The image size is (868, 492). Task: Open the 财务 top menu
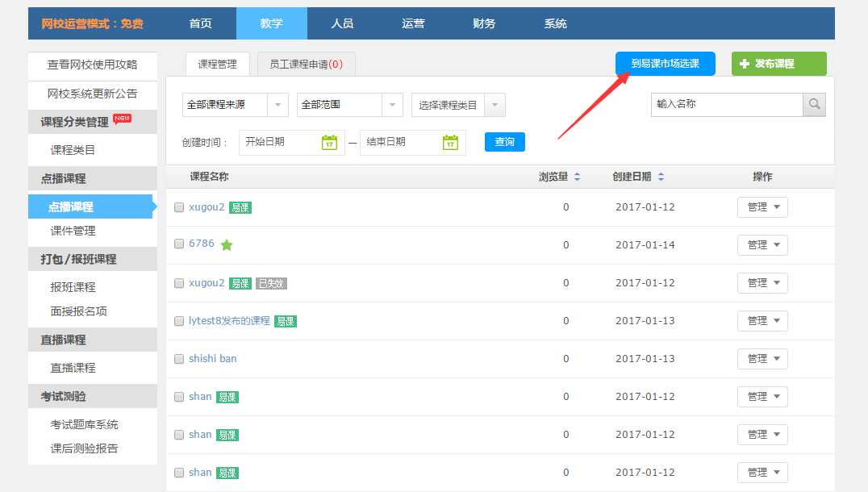[x=484, y=23]
